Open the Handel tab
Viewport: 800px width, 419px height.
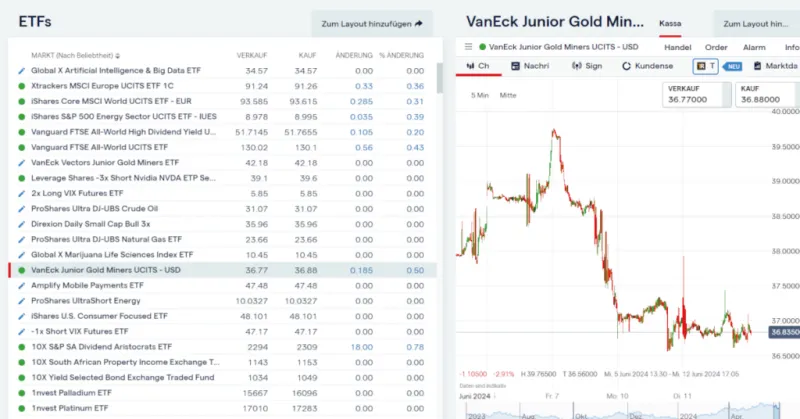[x=678, y=47]
